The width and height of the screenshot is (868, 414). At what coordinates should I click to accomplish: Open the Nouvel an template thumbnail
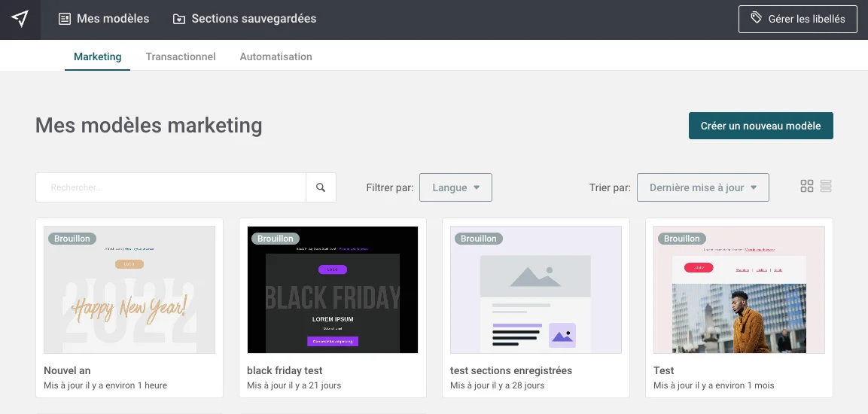tap(129, 290)
